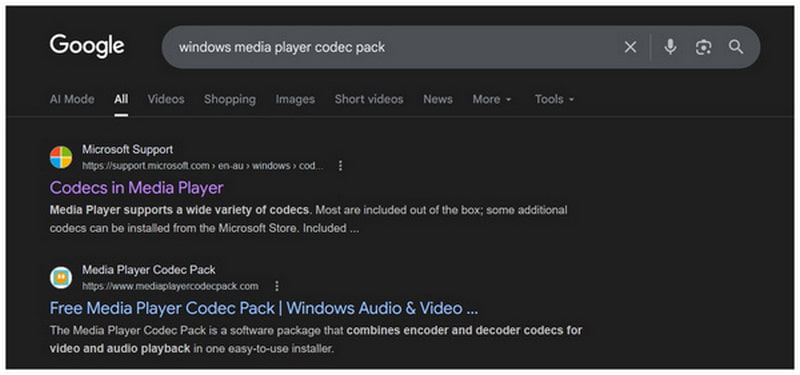Click the Google logo
Viewport: 800px width, 375px height.
click(87, 46)
